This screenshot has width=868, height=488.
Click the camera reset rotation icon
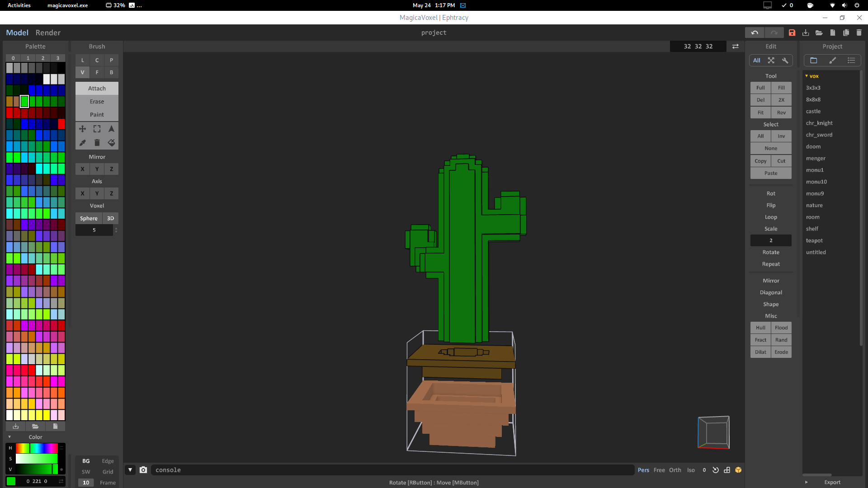[x=716, y=470]
